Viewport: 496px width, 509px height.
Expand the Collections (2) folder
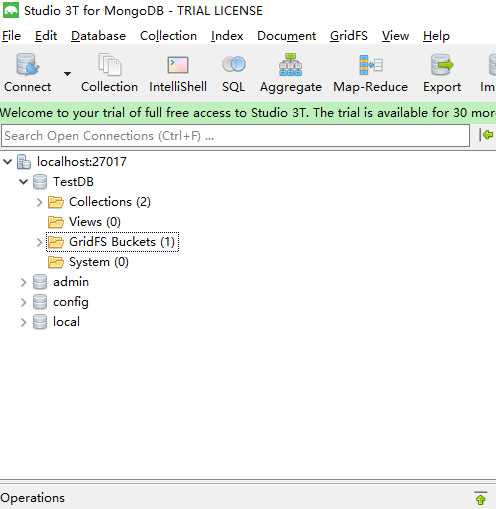click(39, 202)
